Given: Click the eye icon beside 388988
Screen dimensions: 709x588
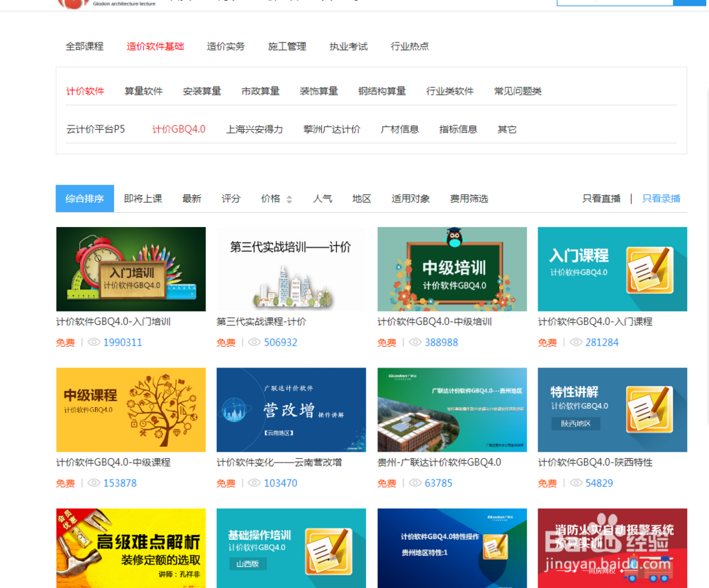Looking at the screenshot, I should (415, 342).
